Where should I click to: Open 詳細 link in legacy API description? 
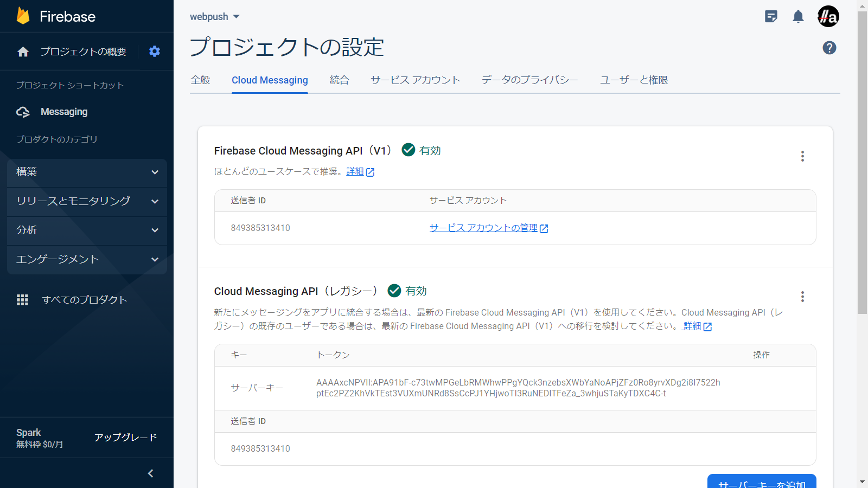pos(692,326)
